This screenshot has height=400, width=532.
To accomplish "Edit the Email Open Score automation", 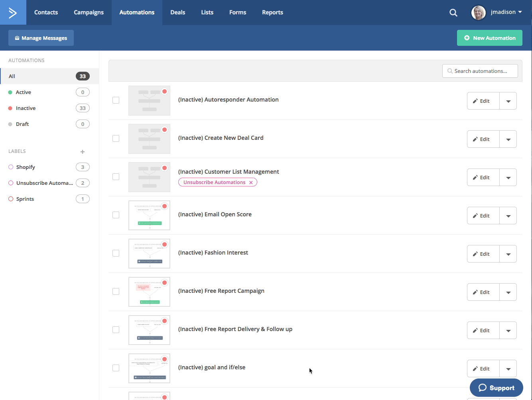I will 483,216.
